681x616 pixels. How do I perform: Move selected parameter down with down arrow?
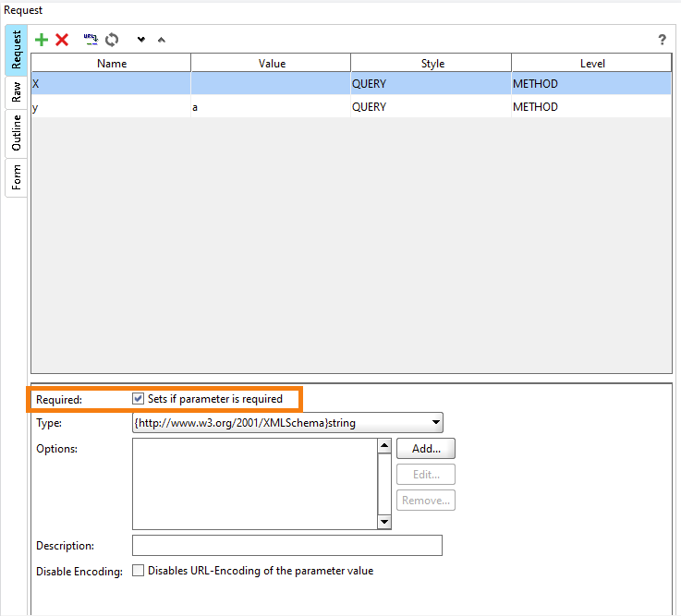[x=141, y=40]
